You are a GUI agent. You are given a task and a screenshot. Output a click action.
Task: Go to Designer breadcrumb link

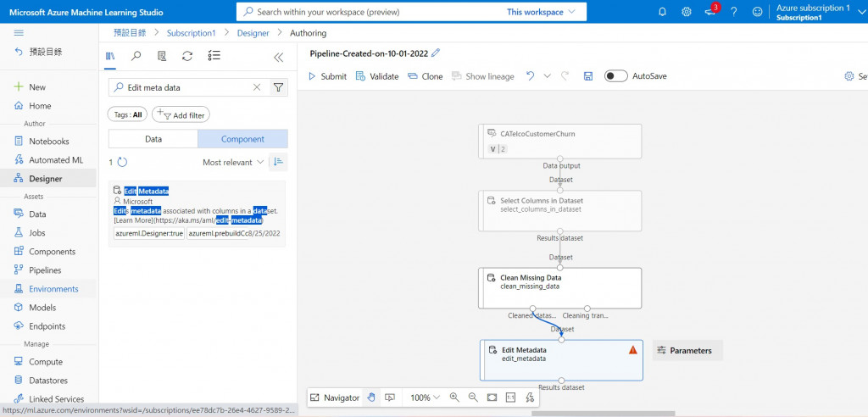click(253, 33)
